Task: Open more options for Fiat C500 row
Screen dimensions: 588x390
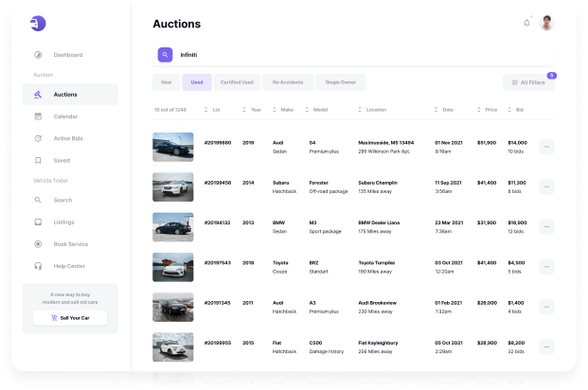Action: (546, 347)
